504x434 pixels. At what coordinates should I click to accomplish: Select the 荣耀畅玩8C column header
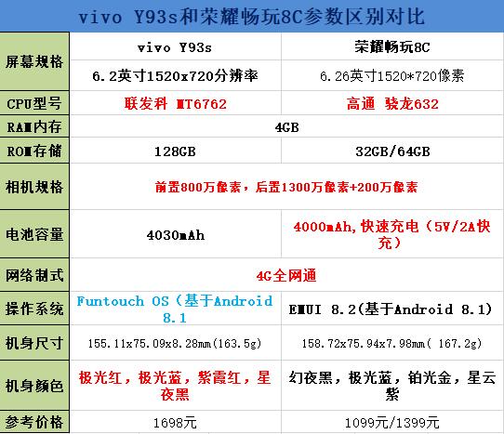(x=392, y=46)
